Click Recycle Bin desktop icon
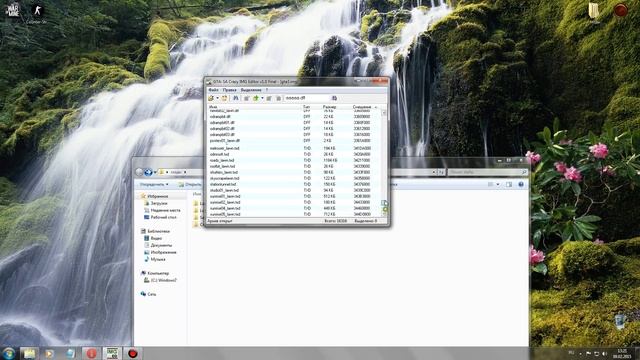The width and height of the screenshot is (640, 360). coord(620,322)
